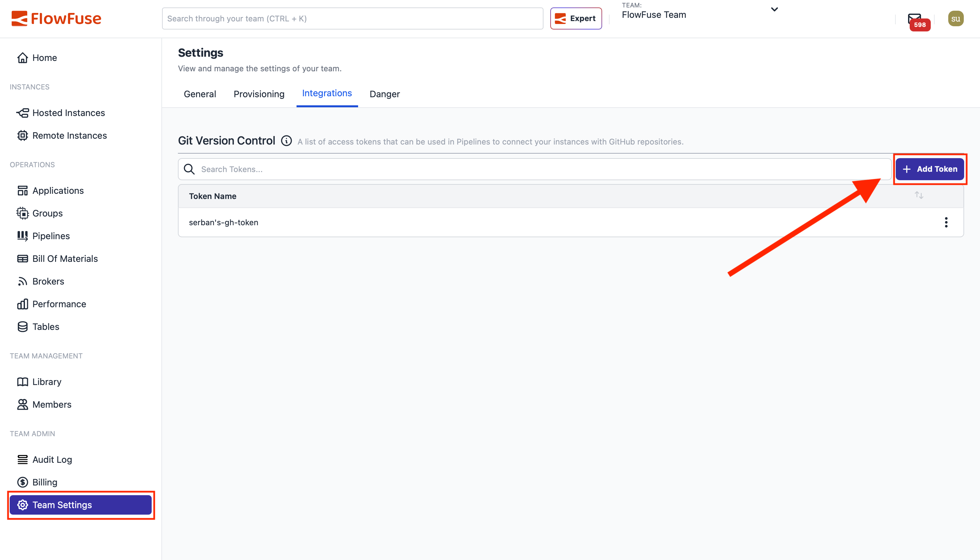The image size is (980, 560).
Task: Open Hosted Instances from the sidebar
Action: pos(68,113)
